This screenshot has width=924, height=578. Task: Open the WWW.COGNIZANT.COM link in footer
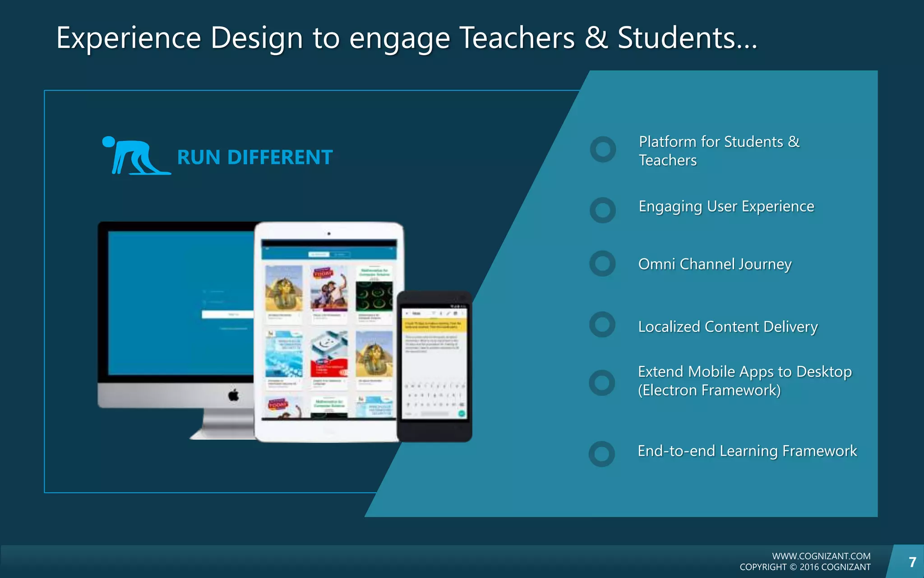click(x=821, y=556)
